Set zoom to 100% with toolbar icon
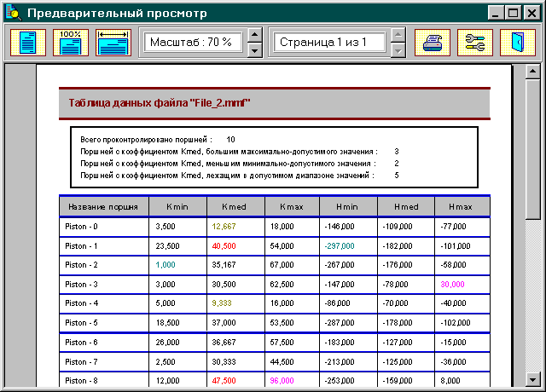The image size is (546, 392). (71, 42)
